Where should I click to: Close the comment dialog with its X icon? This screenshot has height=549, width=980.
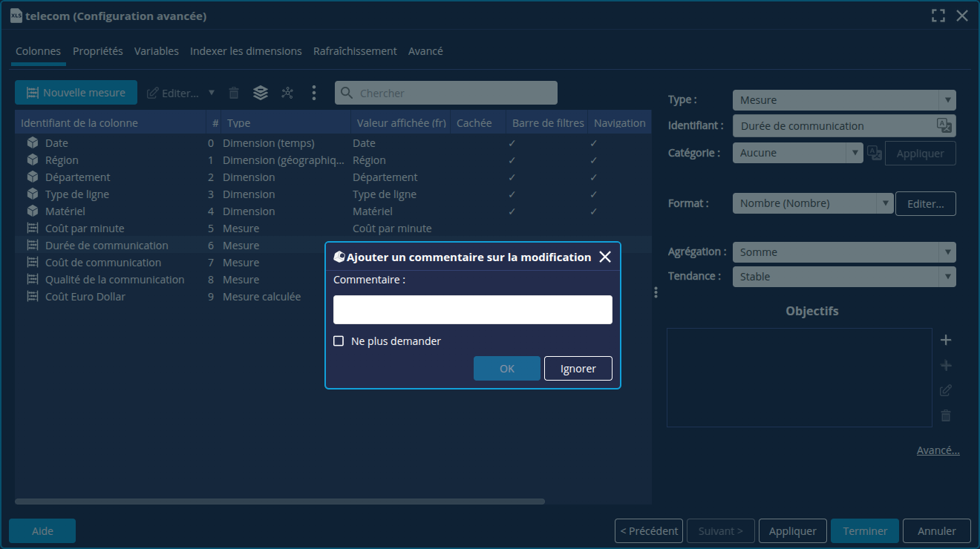605,257
